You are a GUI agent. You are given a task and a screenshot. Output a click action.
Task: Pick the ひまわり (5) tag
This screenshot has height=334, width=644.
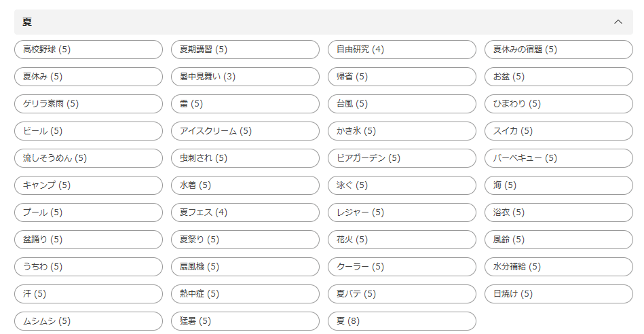point(558,104)
